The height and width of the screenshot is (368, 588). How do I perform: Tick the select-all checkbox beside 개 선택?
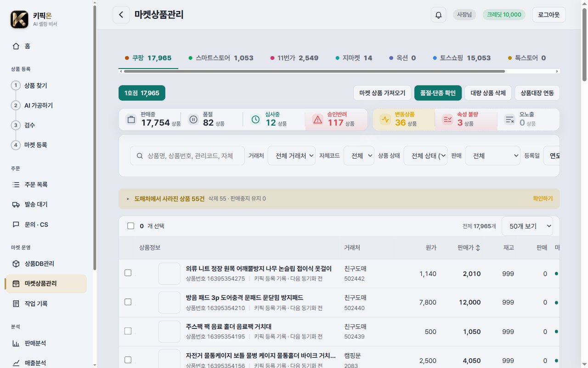pos(130,226)
